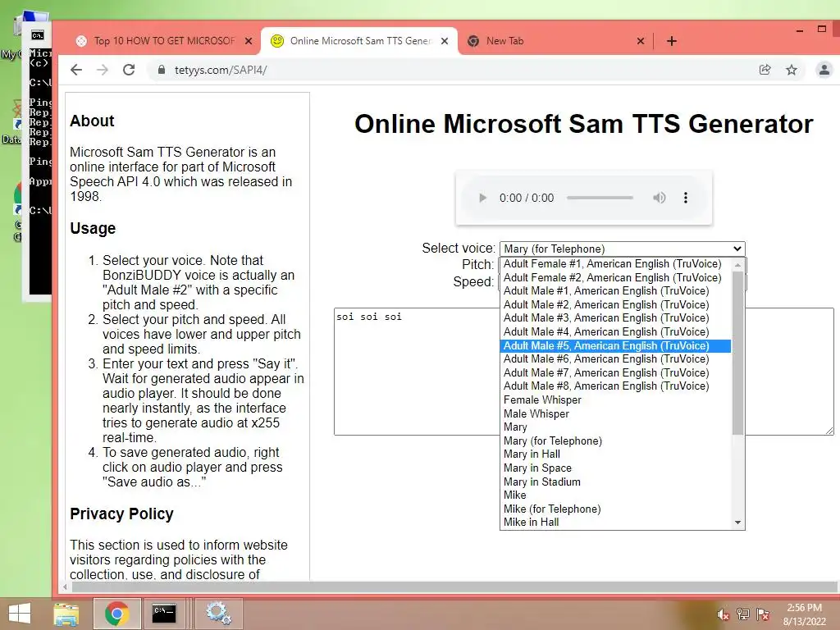
Task: Play the audio in the player
Action: click(x=482, y=198)
